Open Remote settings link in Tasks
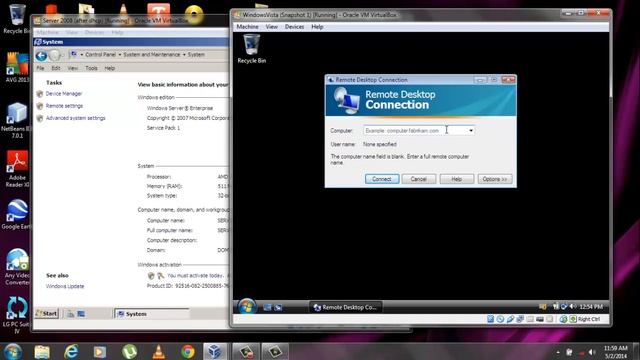 [x=64, y=106]
